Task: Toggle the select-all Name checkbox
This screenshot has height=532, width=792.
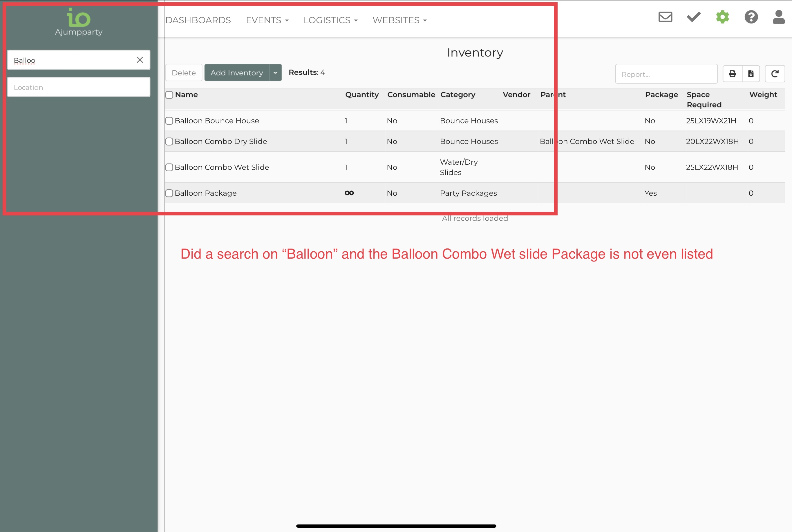Action: click(x=169, y=95)
